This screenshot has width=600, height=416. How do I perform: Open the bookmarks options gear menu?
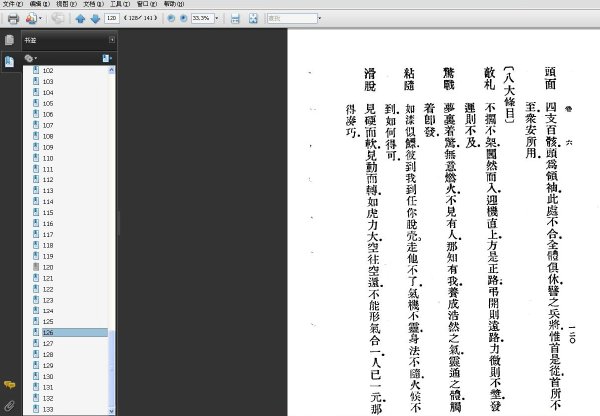coord(30,58)
